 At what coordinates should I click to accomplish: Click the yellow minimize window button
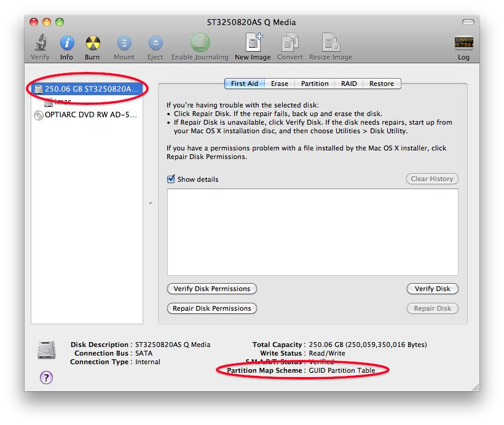point(47,22)
